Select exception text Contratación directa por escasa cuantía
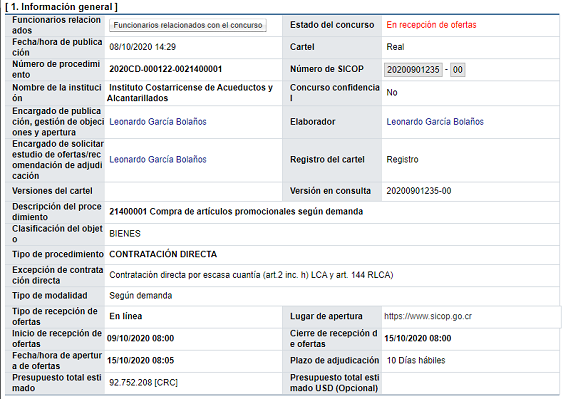Screen dimensions: 563x399 [251, 275]
